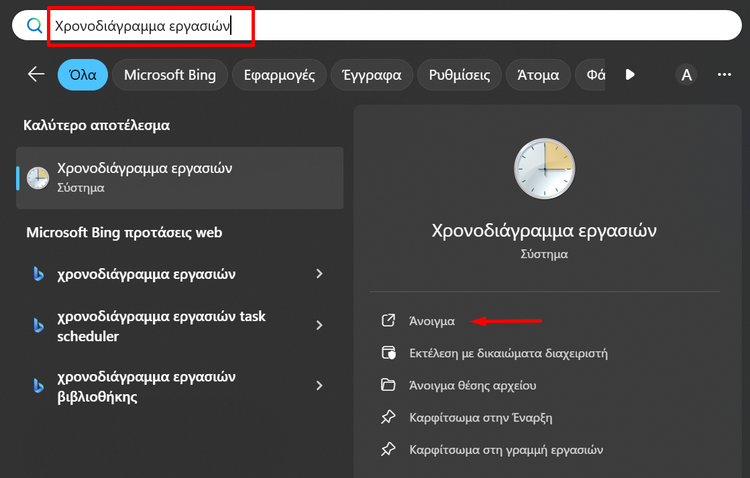The width and height of the screenshot is (750, 478).
Task: Click the search magnifier icon
Action: pyautogui.click(x=34, y=25)
